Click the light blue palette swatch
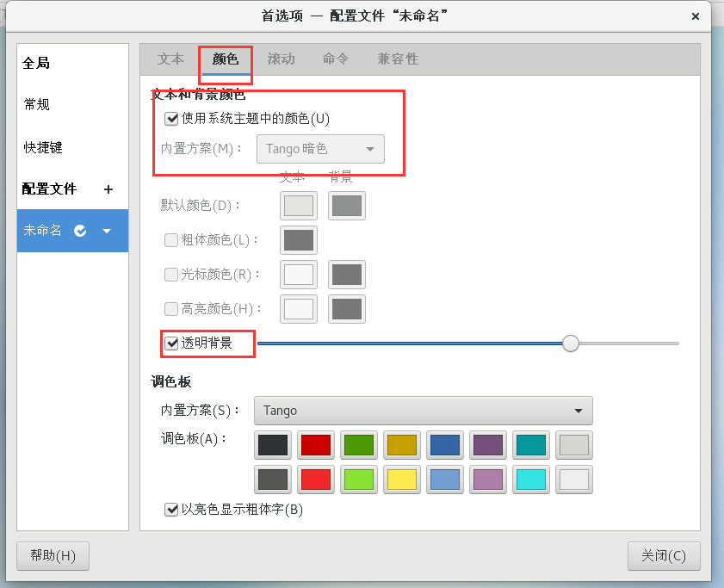 (445, 480)
